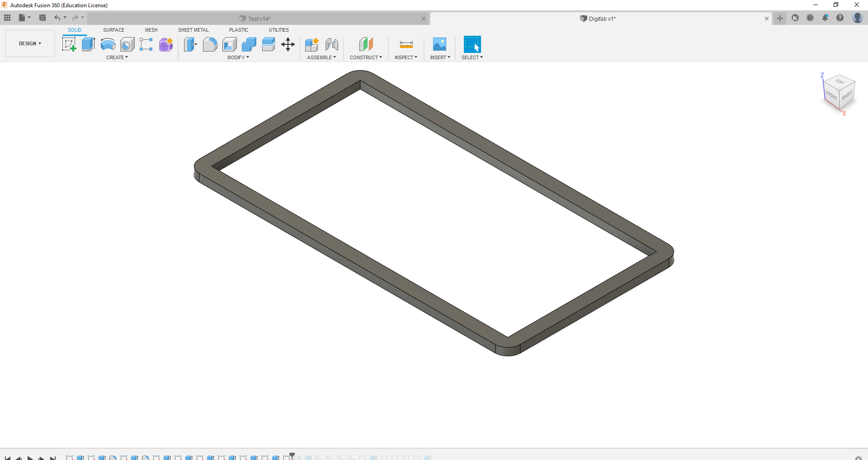
Task: Redo the last undone action
Action: pos(75,18)
